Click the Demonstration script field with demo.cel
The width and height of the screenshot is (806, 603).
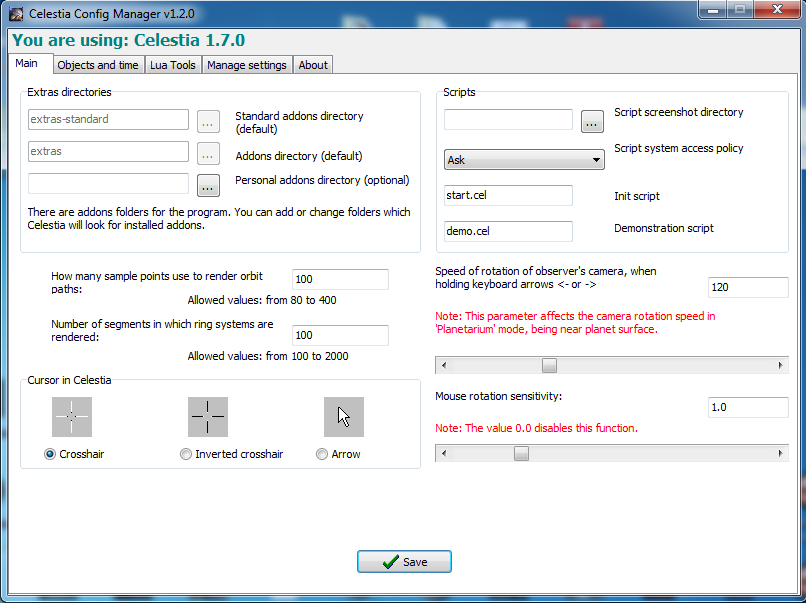[508, 231]
